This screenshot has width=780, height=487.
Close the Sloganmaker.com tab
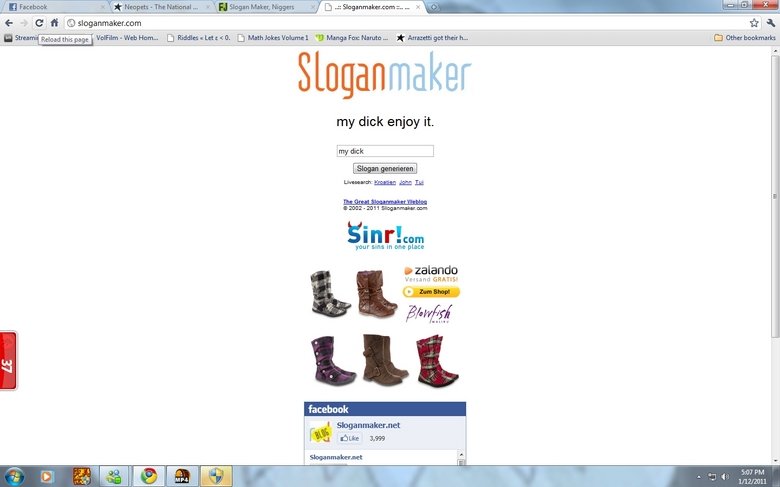[418, 7]
